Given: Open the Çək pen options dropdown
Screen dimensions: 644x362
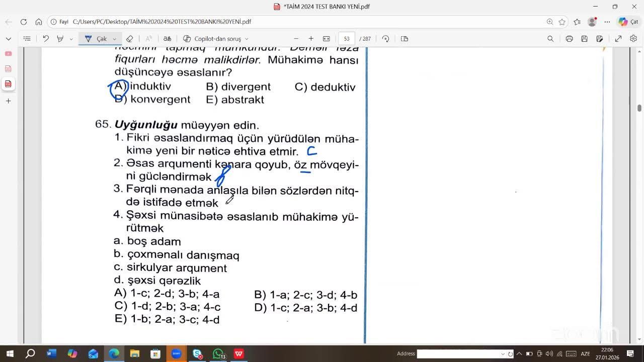Looking at the screenshot, I should pyautogui.click(x=115, y=39).
